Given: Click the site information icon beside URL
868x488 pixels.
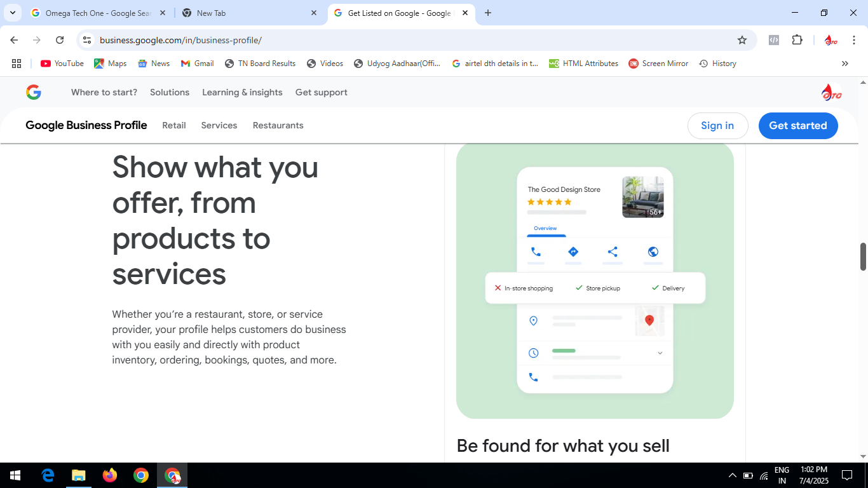Looking at the screenshot, I should pyautogui.click(x=88, y=40).
